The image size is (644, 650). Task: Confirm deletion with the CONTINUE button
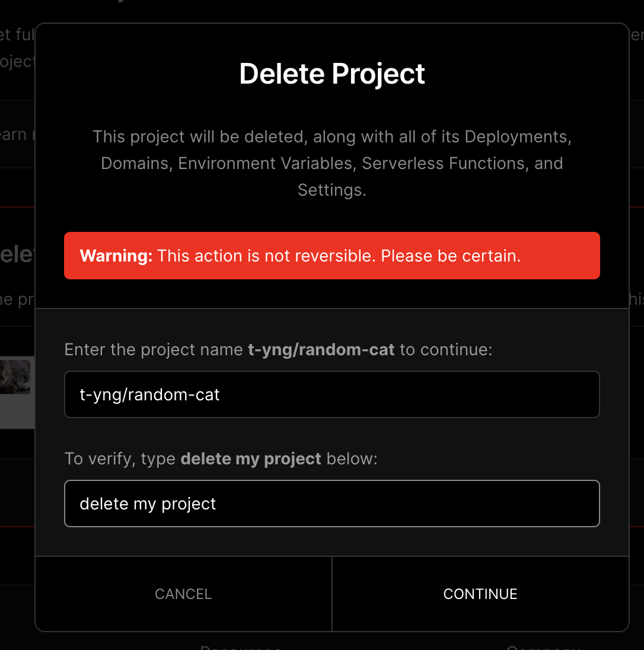point(480,594)
